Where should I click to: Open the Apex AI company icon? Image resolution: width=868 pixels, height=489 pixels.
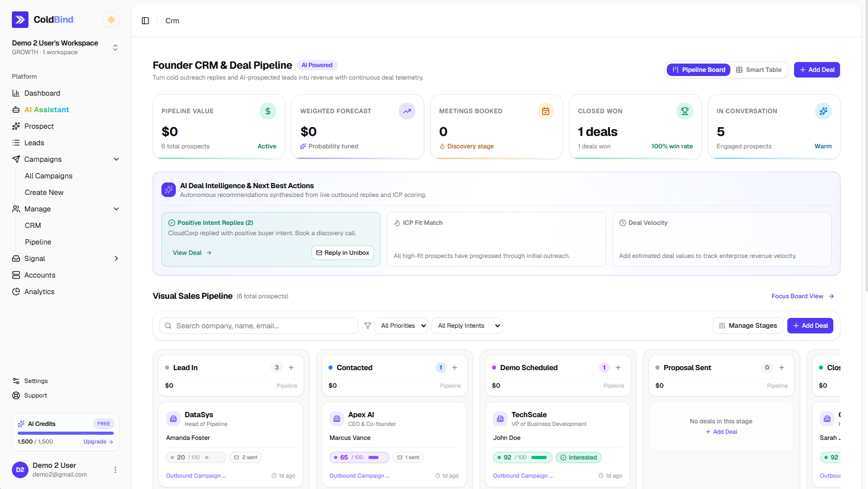click(337, 419)
